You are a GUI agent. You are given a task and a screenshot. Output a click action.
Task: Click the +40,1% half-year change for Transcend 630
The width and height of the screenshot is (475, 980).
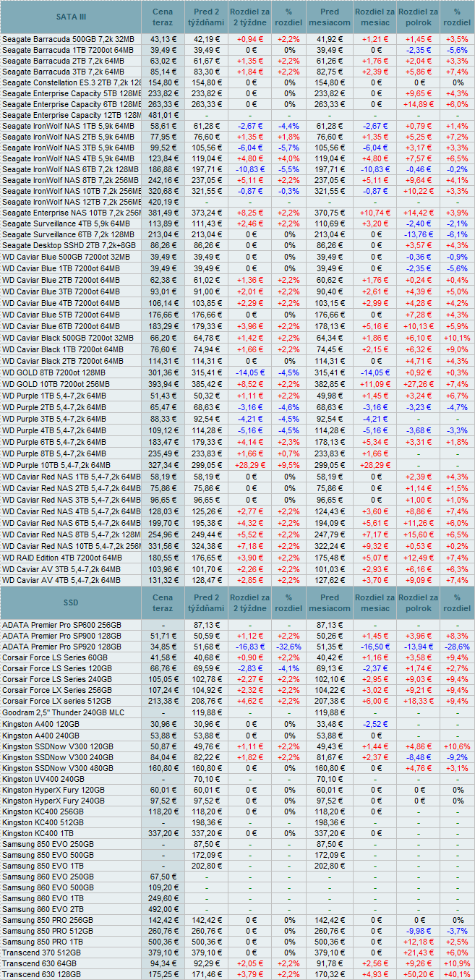tap(457, 974)
